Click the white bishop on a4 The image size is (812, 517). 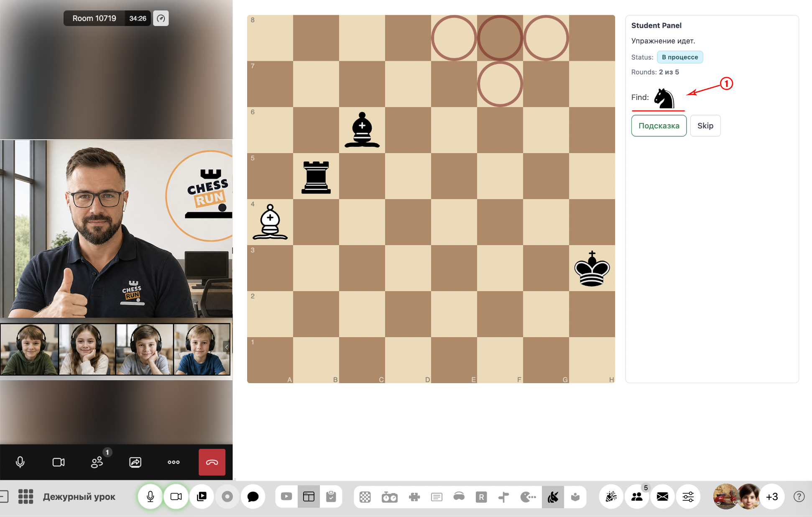click(x=270, y=222)
